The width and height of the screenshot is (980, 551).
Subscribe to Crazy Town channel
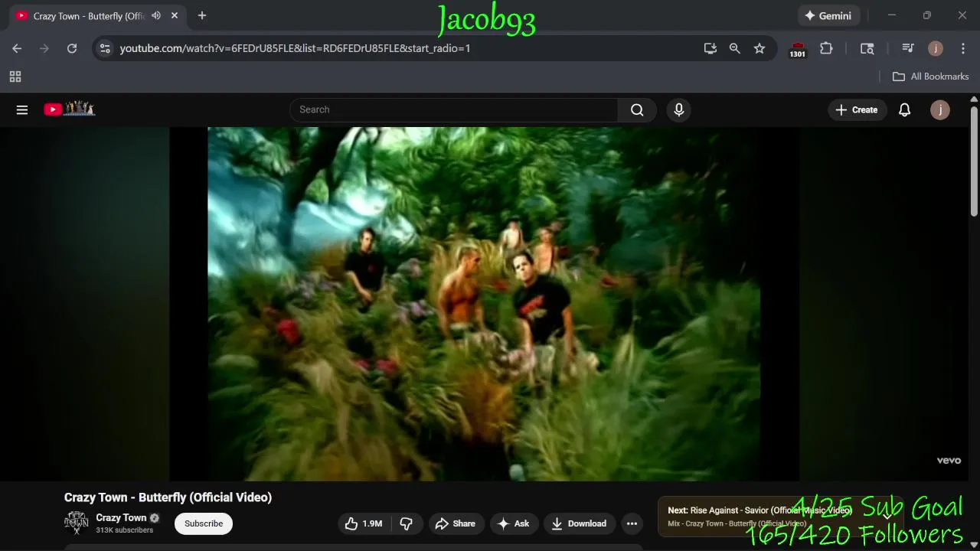[x=204, y=523]
